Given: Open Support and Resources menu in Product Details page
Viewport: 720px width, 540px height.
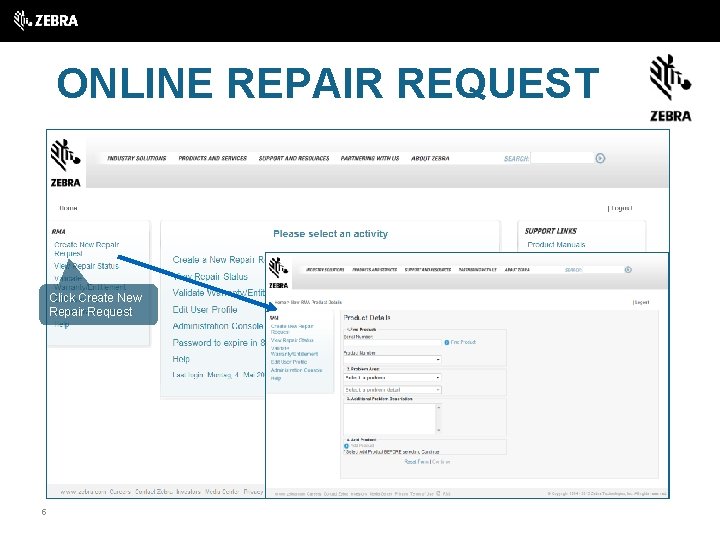Looking at the screenshot, I should coord(428,270).
